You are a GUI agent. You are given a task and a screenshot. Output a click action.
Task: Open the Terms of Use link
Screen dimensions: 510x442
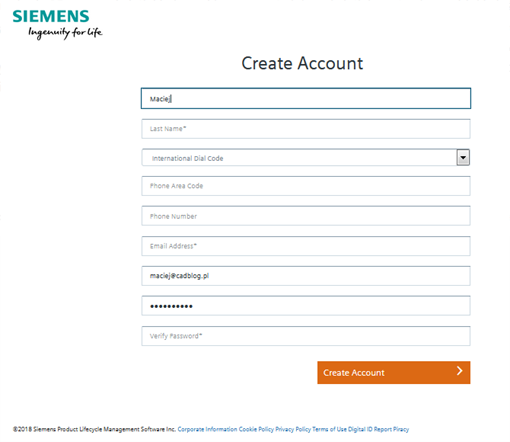coord(329,429)
